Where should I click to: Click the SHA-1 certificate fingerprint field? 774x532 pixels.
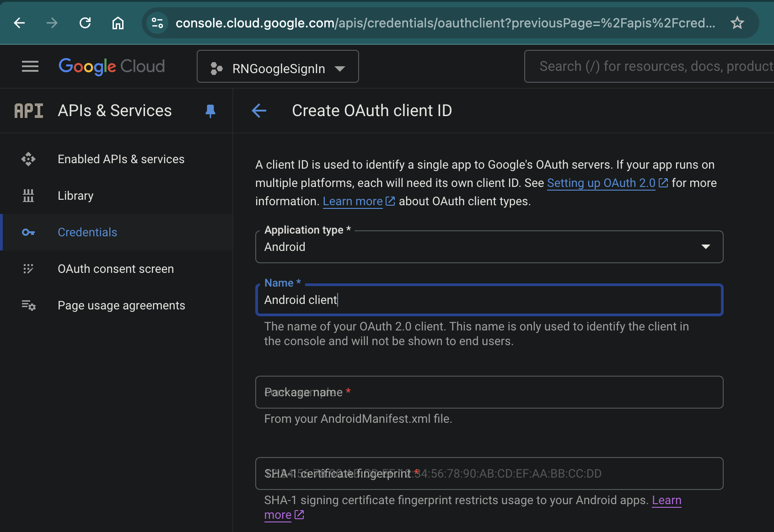(x=489, y=473)
